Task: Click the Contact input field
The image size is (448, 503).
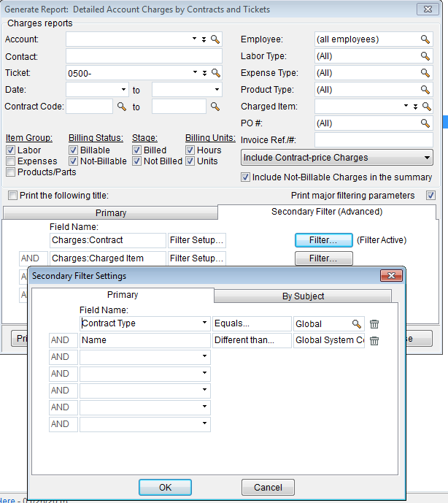Action: 134,56
